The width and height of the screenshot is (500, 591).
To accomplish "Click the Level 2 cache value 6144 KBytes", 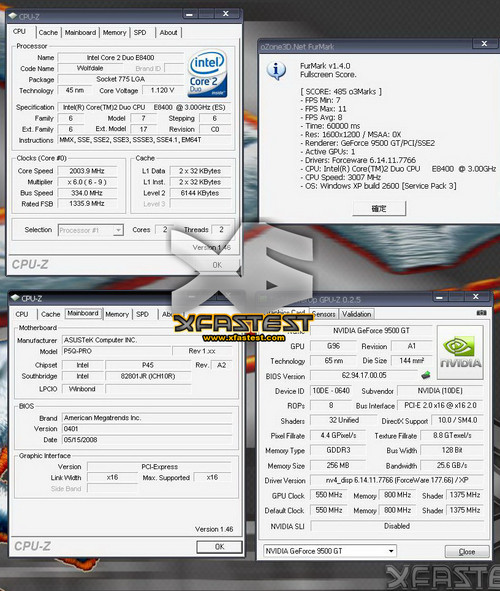I will click(200, 193).
